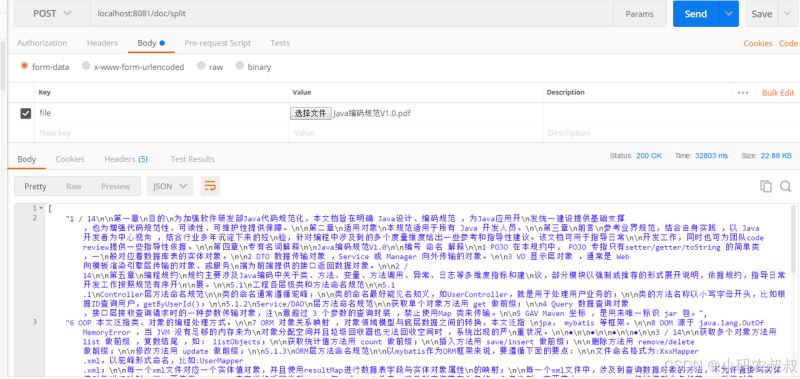Switch to Preview view mode
The height and width of the screenshot is (379, 800).
(x=115, y=186)
